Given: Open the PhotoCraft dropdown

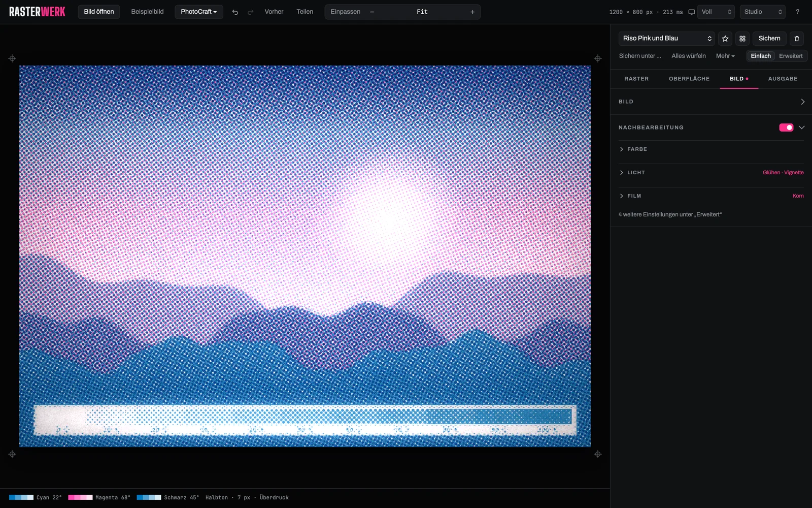Looking at the screenshot, I should [x=199, y=12].
